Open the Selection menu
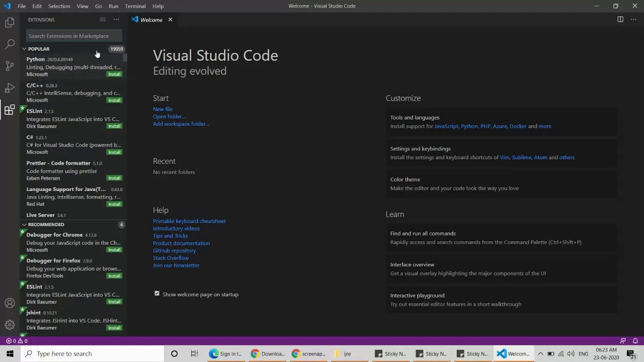This screenshot has width=644, height=362. [59, 6]
